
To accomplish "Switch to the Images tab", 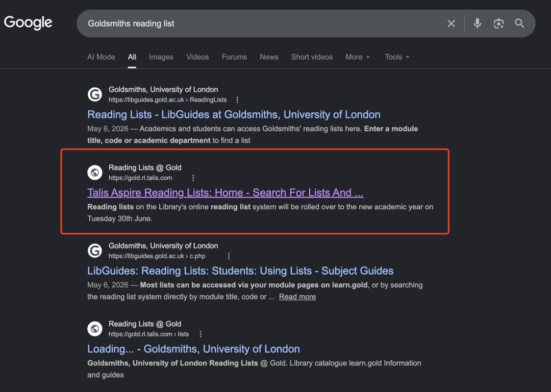I will pos(161,57).
